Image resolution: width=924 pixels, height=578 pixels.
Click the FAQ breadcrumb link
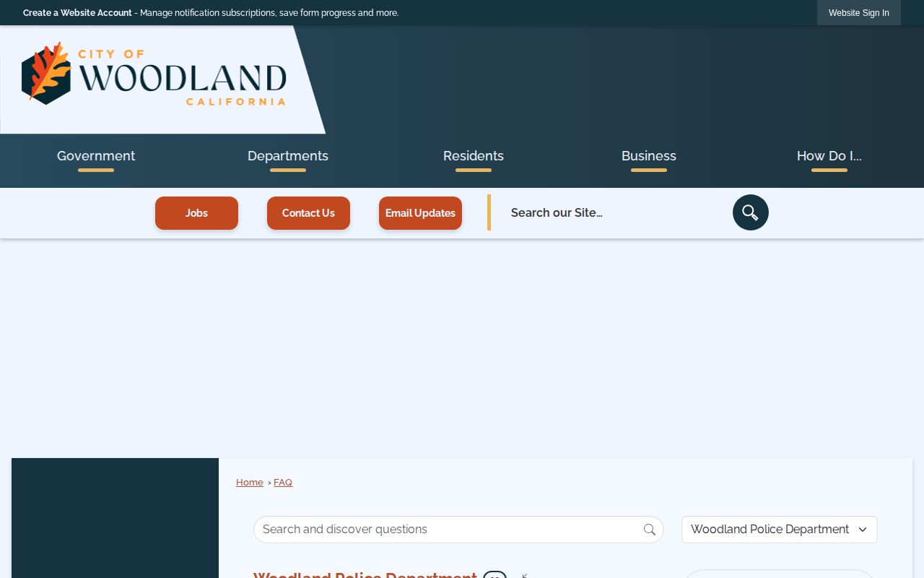click(283, 483)
